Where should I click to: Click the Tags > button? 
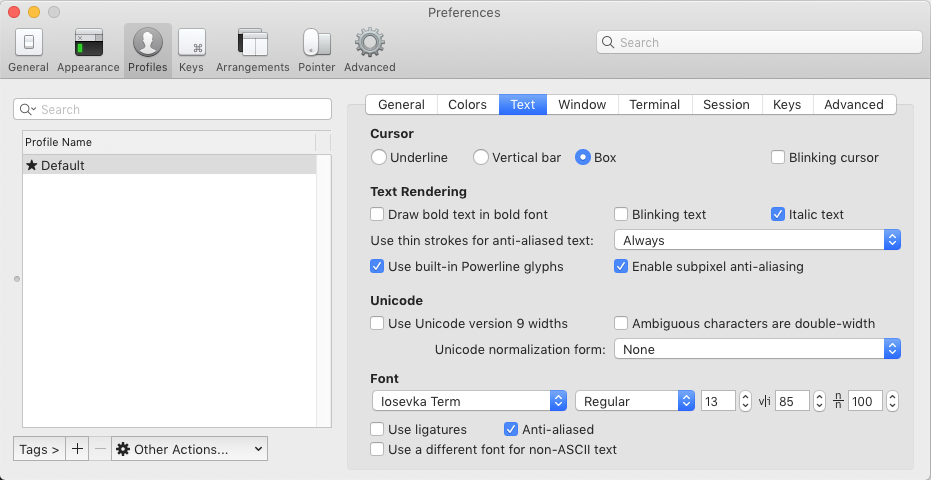[x=39, y=449]
